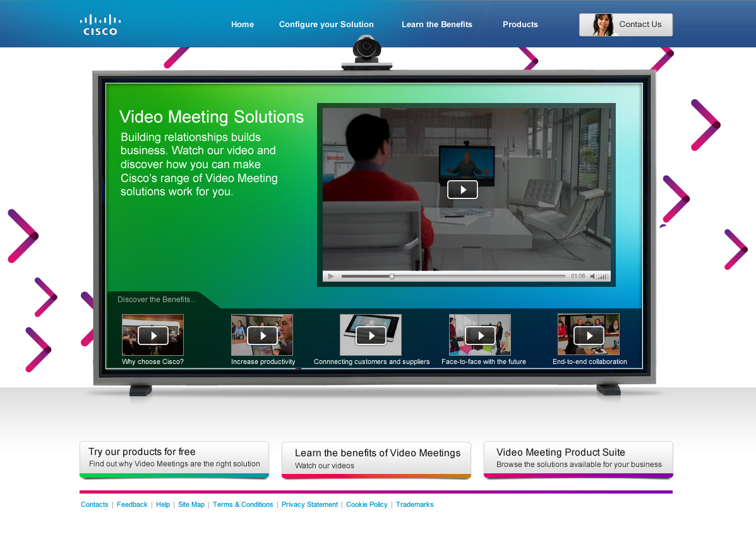Open the Products menu item
756x546 pixels.
click(520, 25)
